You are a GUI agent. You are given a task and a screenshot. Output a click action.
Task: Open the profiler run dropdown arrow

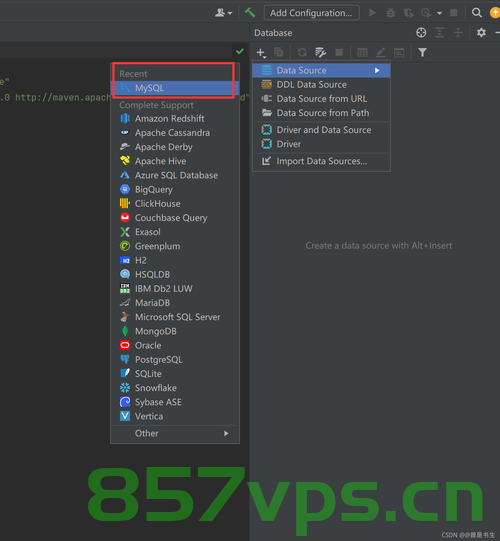[x=439, y=13]
